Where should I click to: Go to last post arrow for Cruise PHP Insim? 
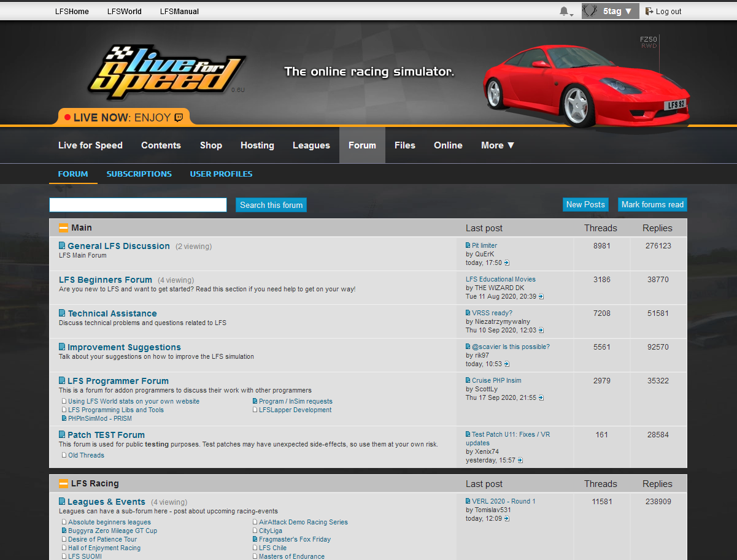click(541, 398)
